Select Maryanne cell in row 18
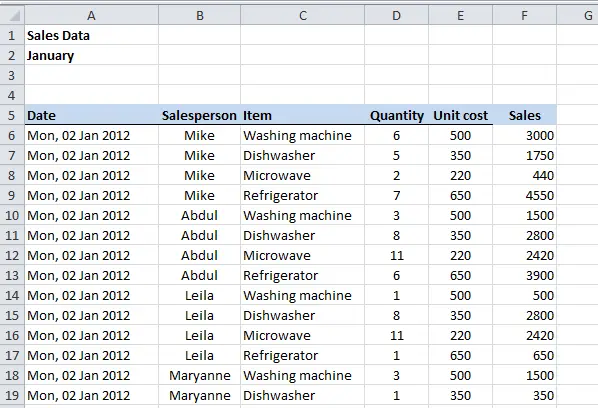This screenshot has width=598, height=408. (199, 375)
